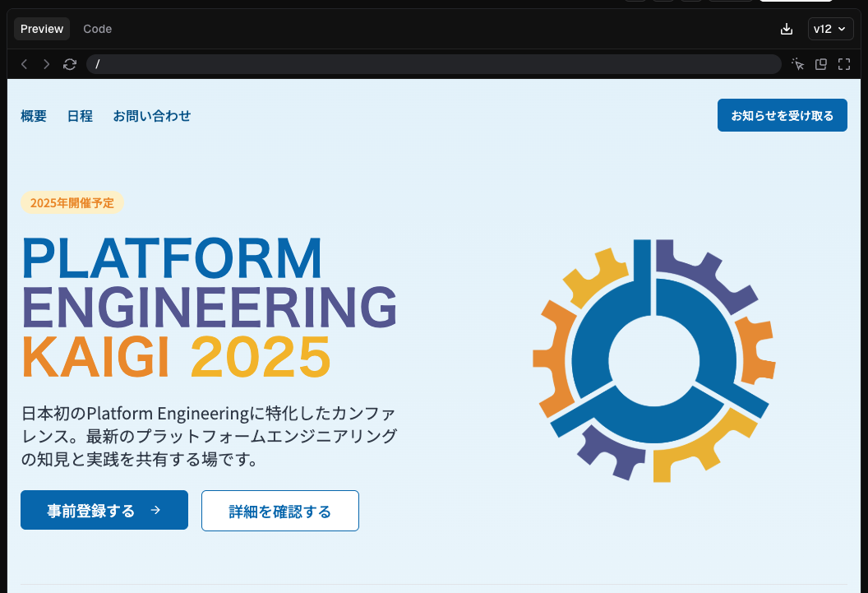Enter fullscreen using the expand icon

[844, 63]
